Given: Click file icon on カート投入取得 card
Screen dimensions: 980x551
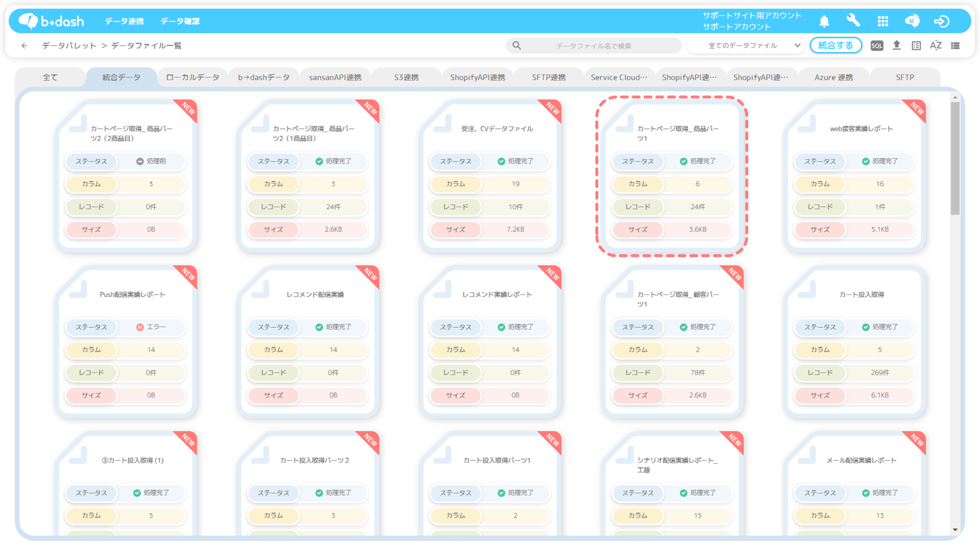Looking at the screenshot, I should (807, 289).
